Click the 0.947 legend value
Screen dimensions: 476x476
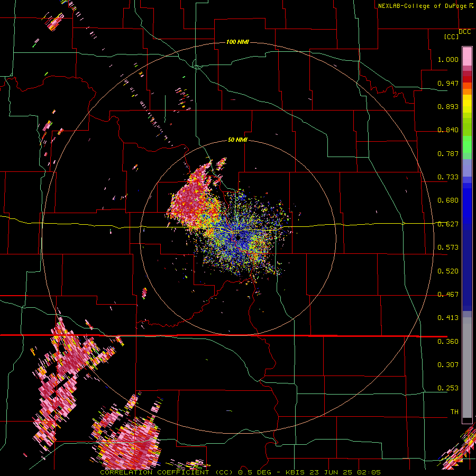coord(448,83)
